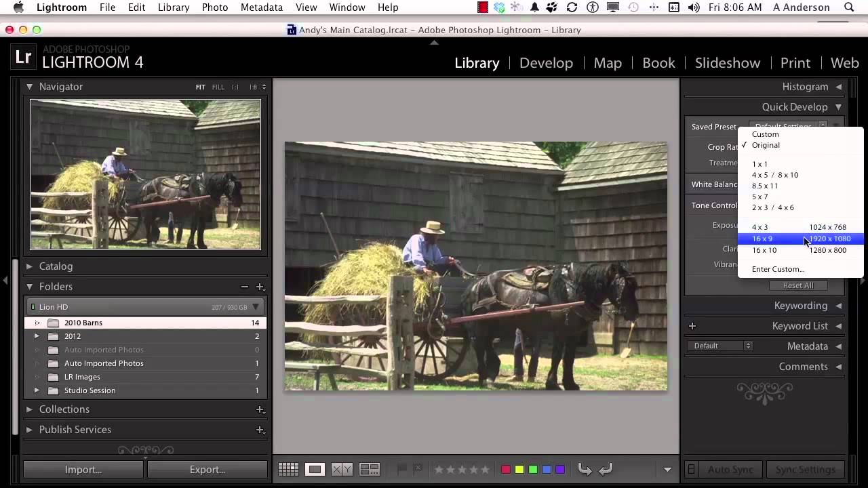Collapse the Quick Develop panel
Viewport: 868px width, 488px height.
point(838,107)
